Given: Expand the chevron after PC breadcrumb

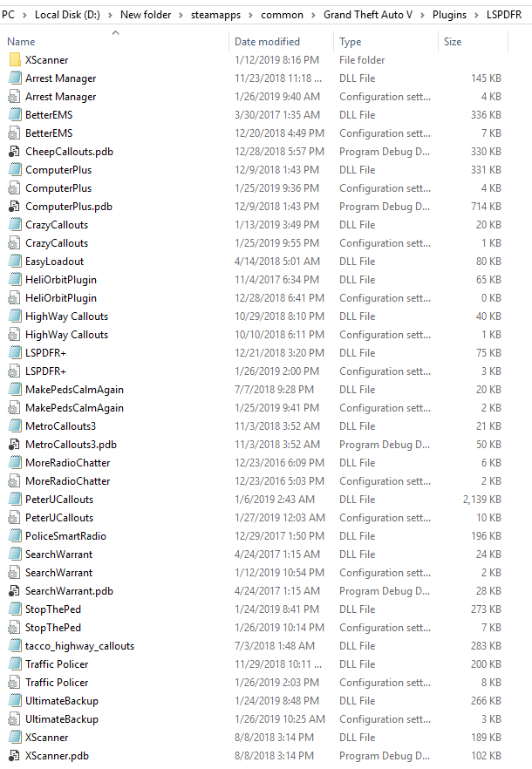Looking at the screenshot, I should [24, 15].
